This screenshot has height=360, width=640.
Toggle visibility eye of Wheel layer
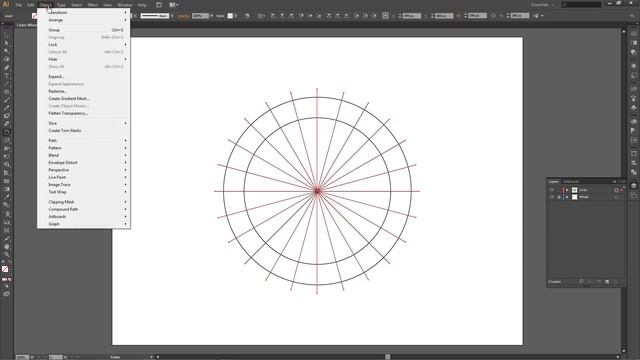point(551,197)
